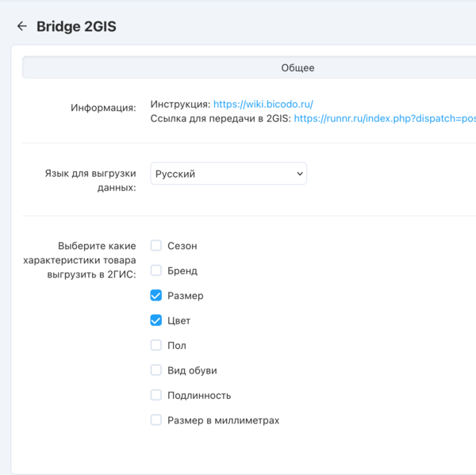
Task: Click the Информация: field label
Action: tap(103, 108)
